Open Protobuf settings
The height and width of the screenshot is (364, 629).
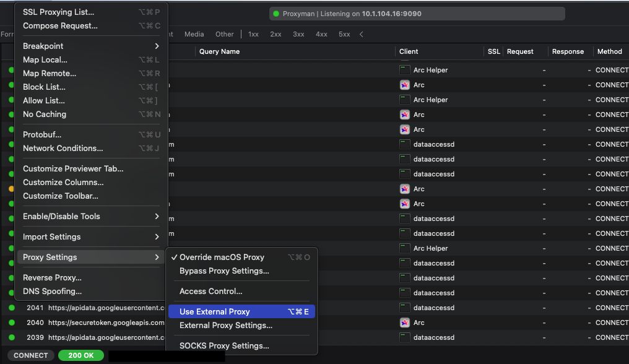click(91, 135)
